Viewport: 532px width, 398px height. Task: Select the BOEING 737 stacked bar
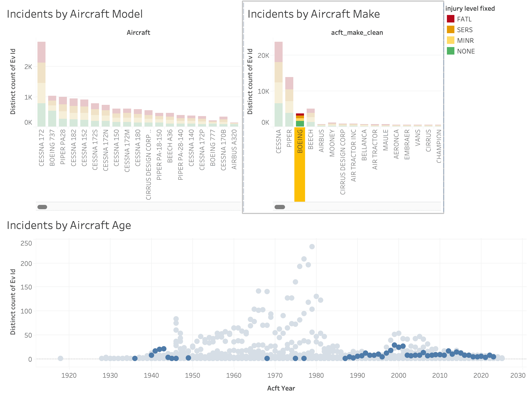52,111
